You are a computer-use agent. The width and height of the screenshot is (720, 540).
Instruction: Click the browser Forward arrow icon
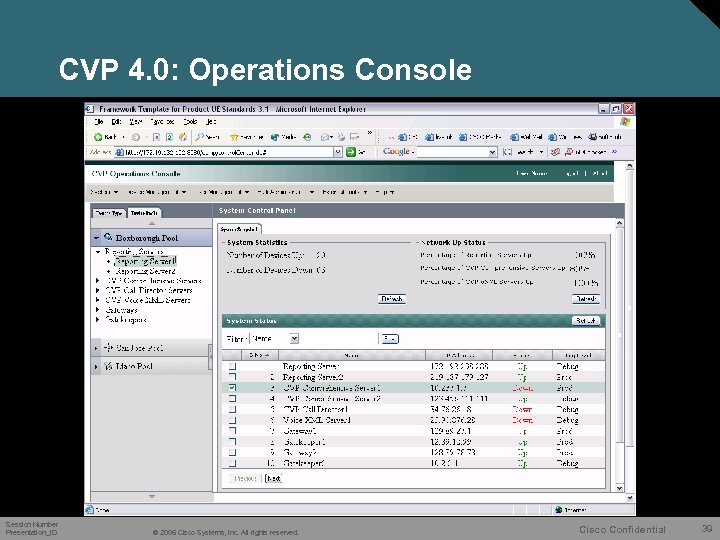click(135, 137)
